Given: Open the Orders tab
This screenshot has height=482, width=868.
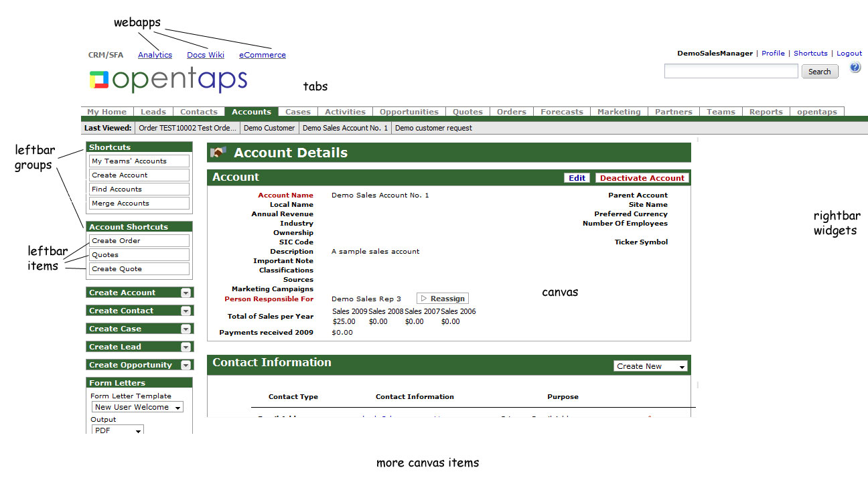Looking at the screenshot, I should 512,112.
